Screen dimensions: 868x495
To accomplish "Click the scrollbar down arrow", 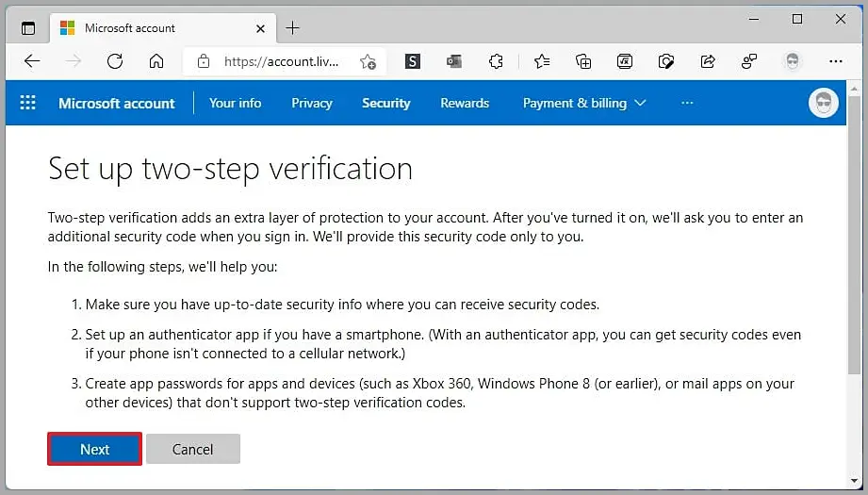I will click(x=854, y=481).
